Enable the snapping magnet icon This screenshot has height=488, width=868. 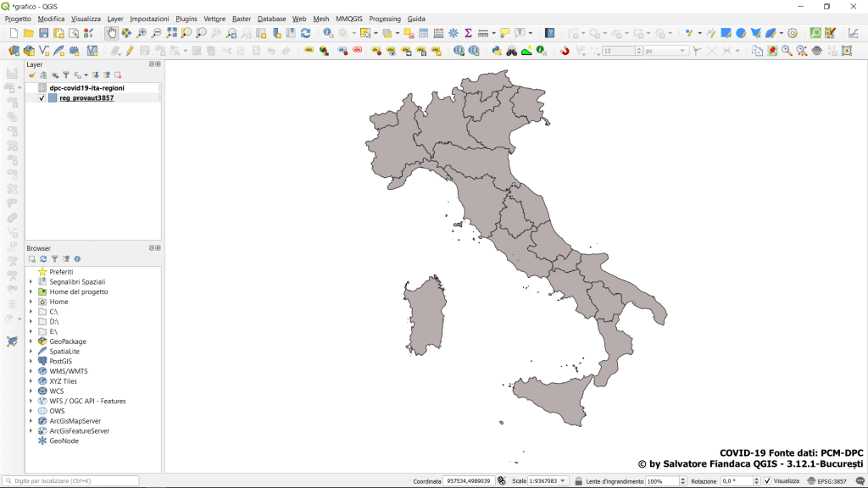click(x=565, y=51)
